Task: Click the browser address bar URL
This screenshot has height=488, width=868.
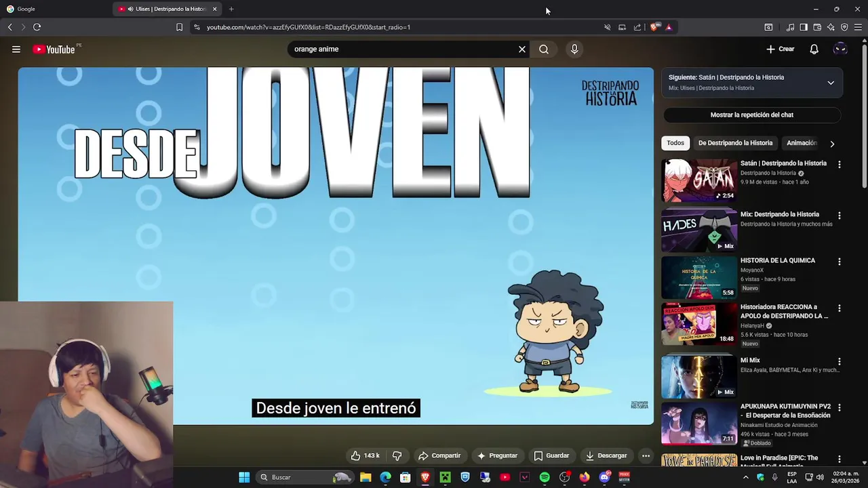Action: pos(309,27)
